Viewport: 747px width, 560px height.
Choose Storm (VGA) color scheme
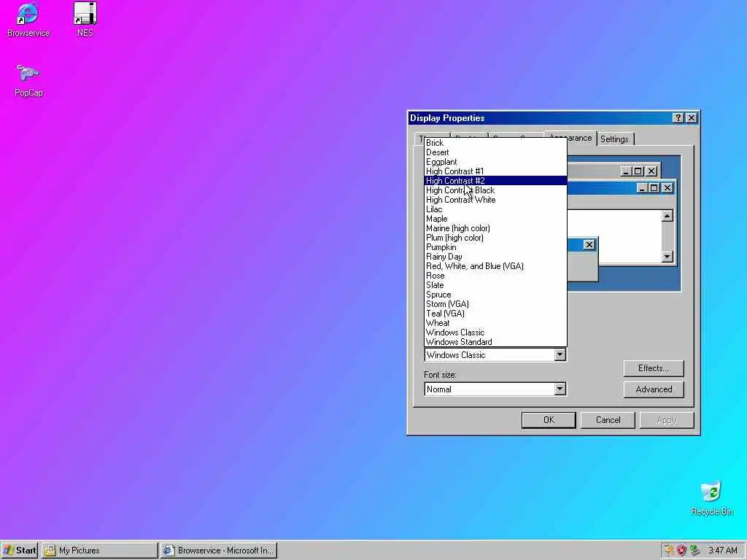[495, 304]
